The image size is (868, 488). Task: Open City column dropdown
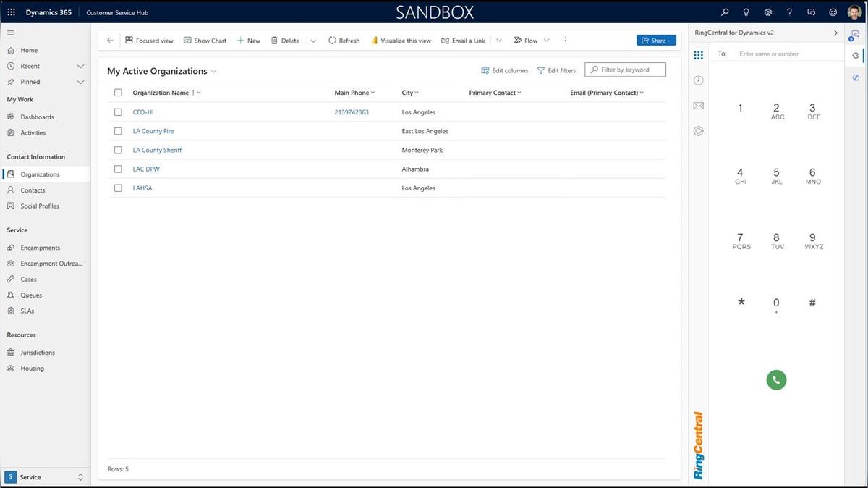(x=417, y=93)
